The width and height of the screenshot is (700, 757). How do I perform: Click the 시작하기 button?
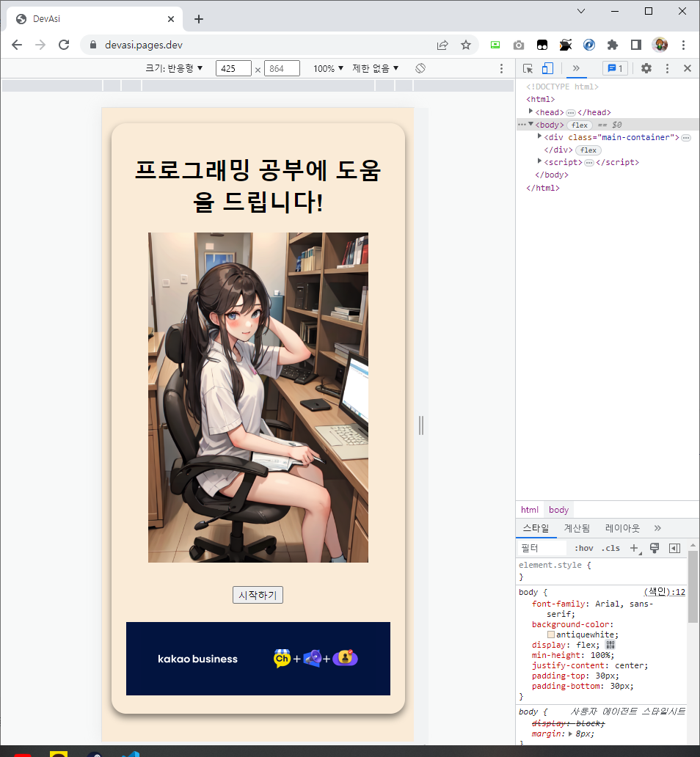258,595
